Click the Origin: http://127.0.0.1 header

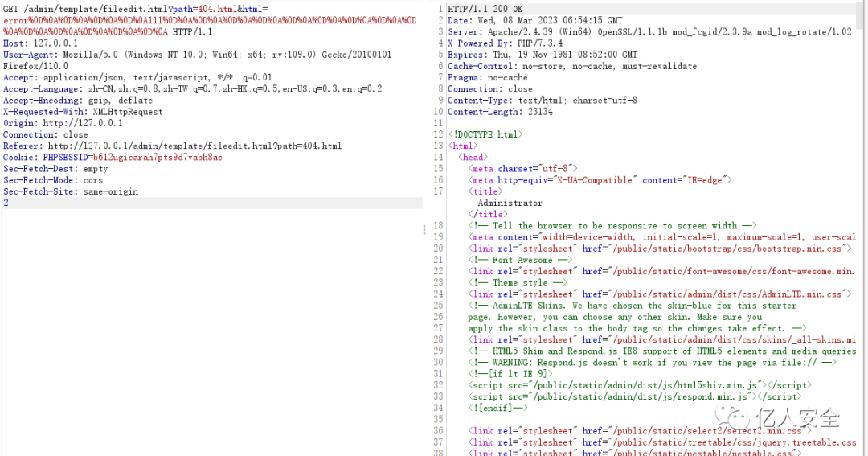[63, 123]
